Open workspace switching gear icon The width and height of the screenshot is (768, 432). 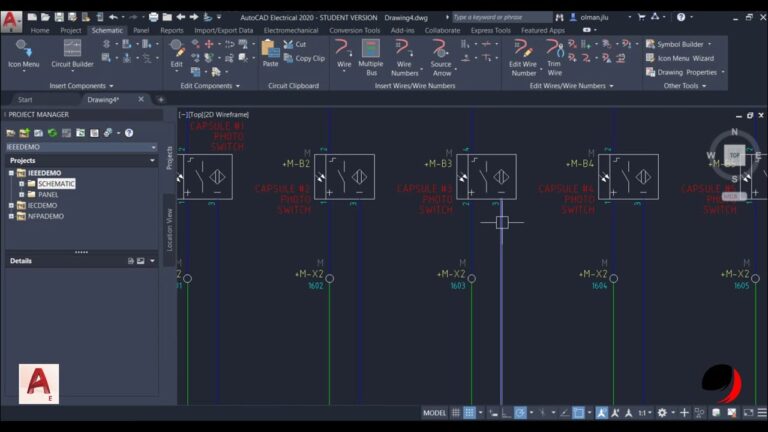662,413
